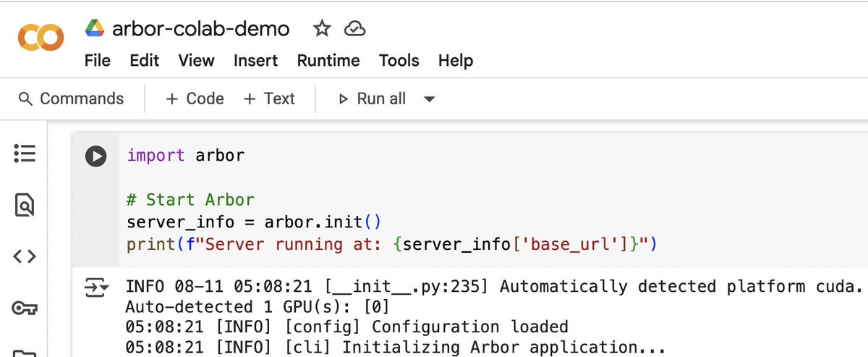The height and width of the screenshot is (357, 868).
Task: Open Find and replace sidebar icon
Action: 25,206
